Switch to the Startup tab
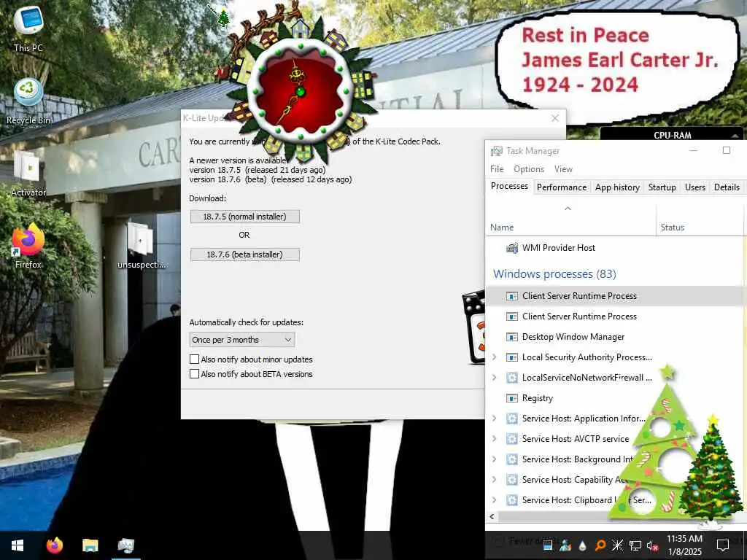The width and height of the screenshot is (747, 560). coord(662,187)
